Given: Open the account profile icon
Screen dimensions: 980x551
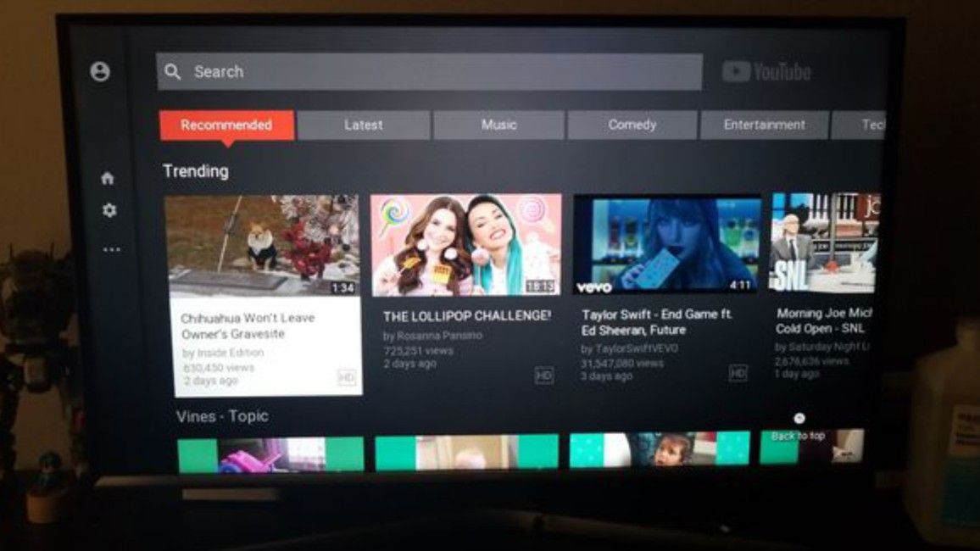Looking at the screenshot, I should (100, 71).
